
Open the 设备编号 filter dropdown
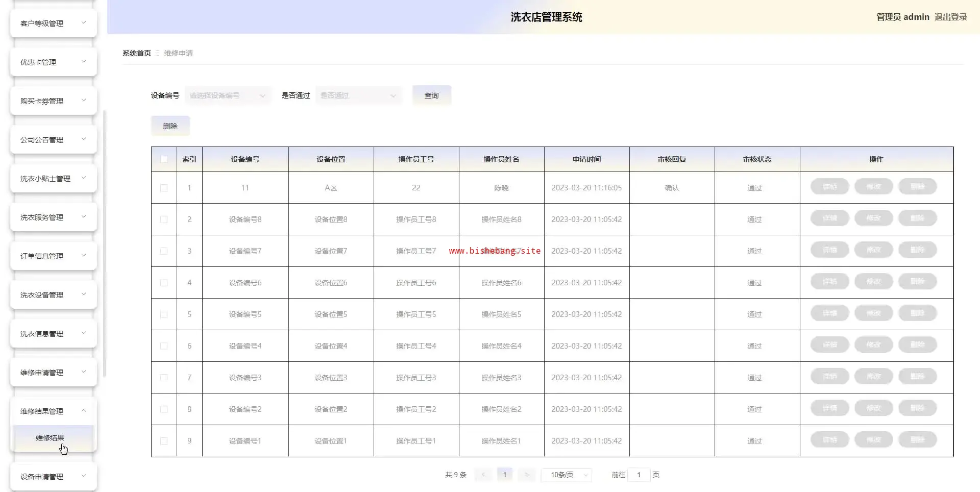pos(228,95)
